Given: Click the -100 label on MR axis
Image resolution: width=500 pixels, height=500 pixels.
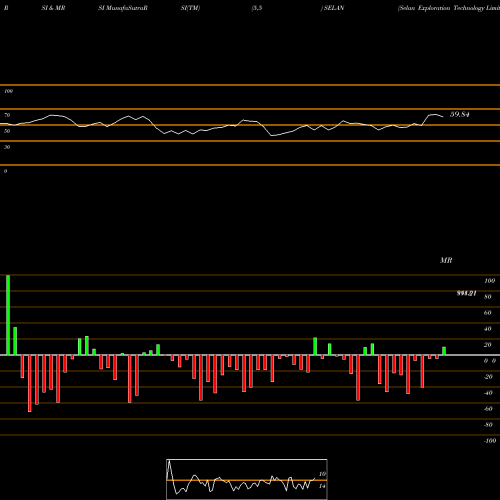Looking at the screenshot, I should pos(490,441).
